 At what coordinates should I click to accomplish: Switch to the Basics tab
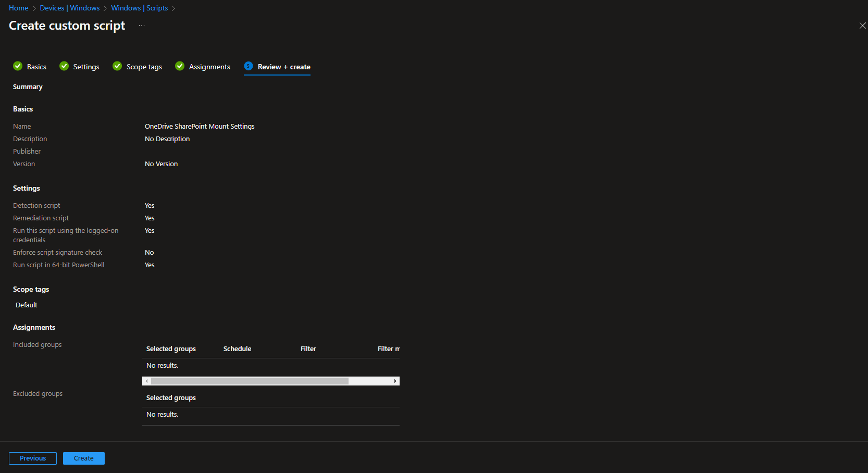tap(37, 66)
